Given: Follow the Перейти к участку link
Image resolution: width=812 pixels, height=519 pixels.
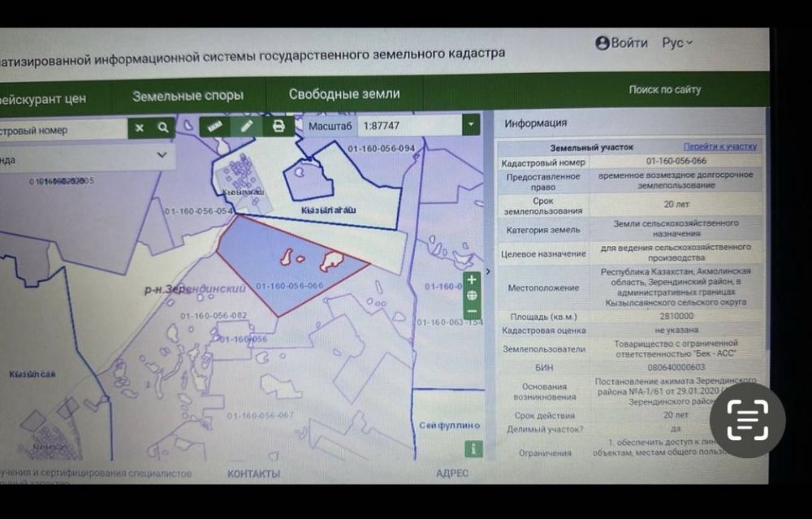Looking at the screenshot, I should (x=719, y=146).
